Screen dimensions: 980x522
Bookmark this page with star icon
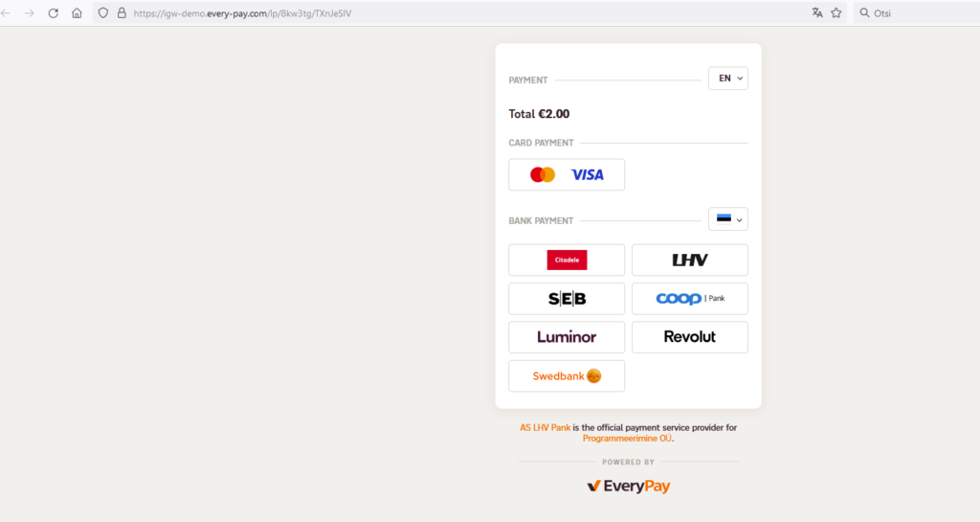[836, 13]
